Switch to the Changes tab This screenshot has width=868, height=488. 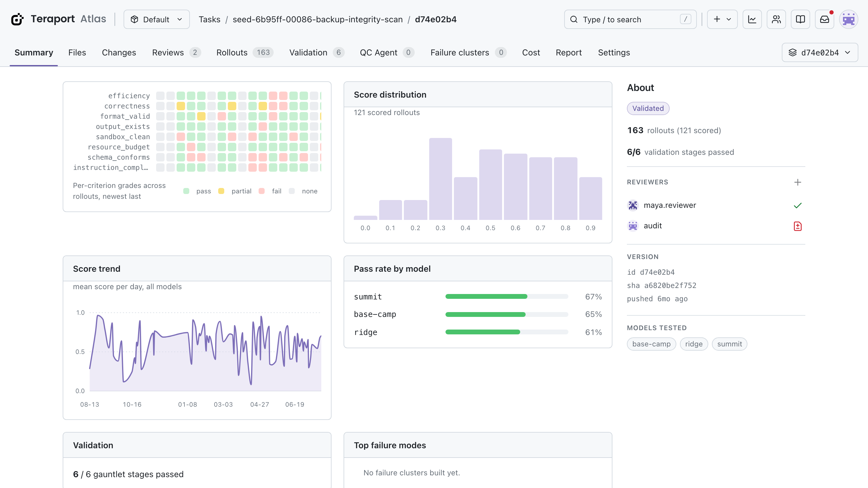(x=119, y=52)
